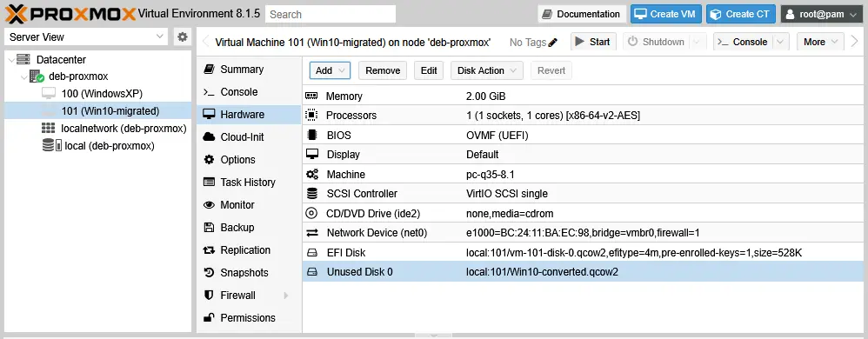Click the localnetwork grid icon
The width and height of the screenshot is (868, 339).
pyautogui.click(x=49, y=129)
